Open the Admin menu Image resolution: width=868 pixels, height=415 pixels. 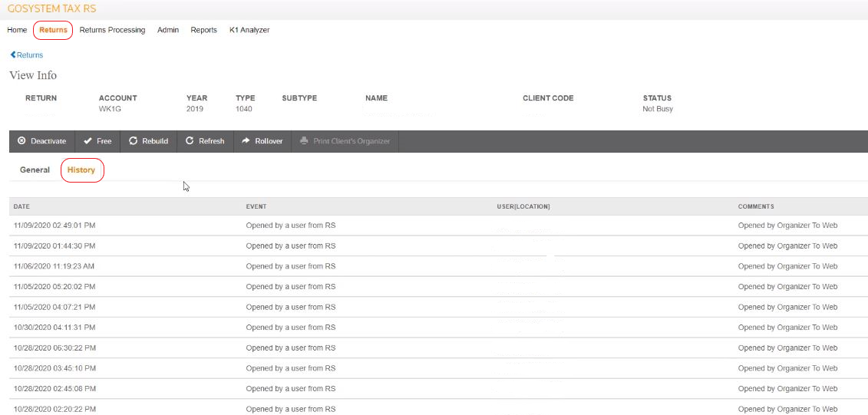coord(168,30)
